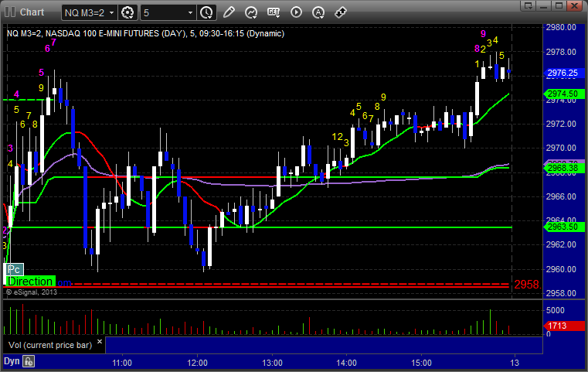Click the 5000 volume axis label
588x372 pixels.
click(x=556, y=310)
